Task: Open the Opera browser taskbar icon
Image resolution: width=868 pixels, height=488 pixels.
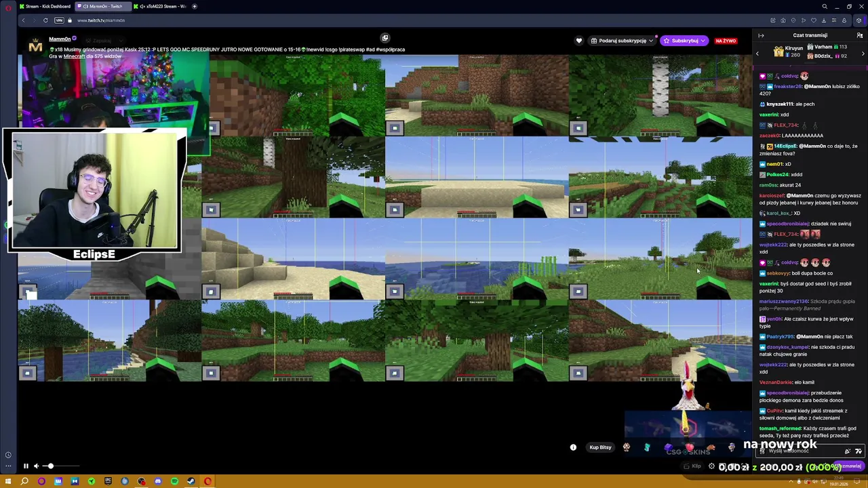Action: [208, 481]
